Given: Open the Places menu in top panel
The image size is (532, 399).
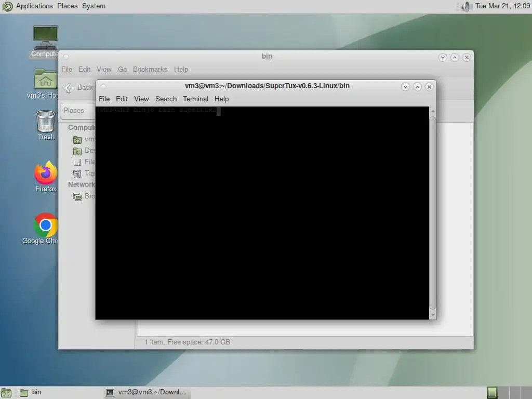Looking at the screenshot, I should [x=67, y=6].
